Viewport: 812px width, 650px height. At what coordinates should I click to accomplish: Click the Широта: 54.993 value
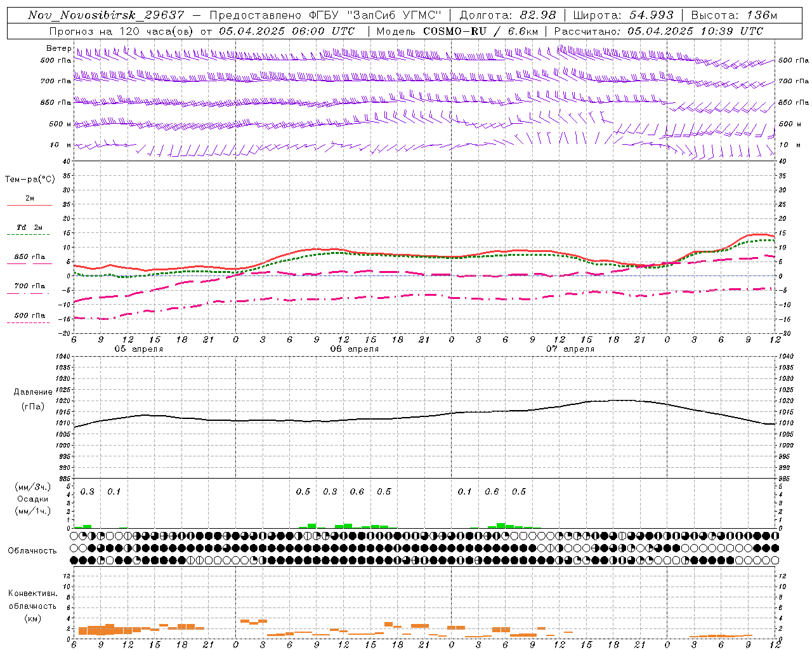tap(623, 15)
